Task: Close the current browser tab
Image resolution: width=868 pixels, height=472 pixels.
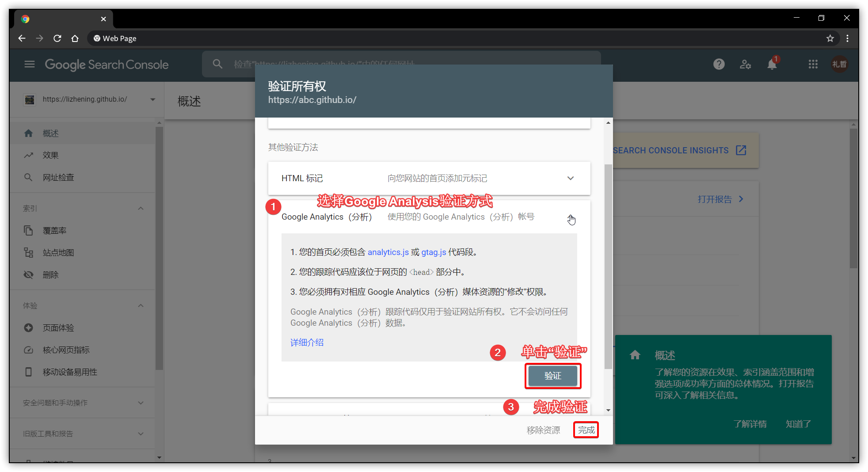Action: [103, 19]
